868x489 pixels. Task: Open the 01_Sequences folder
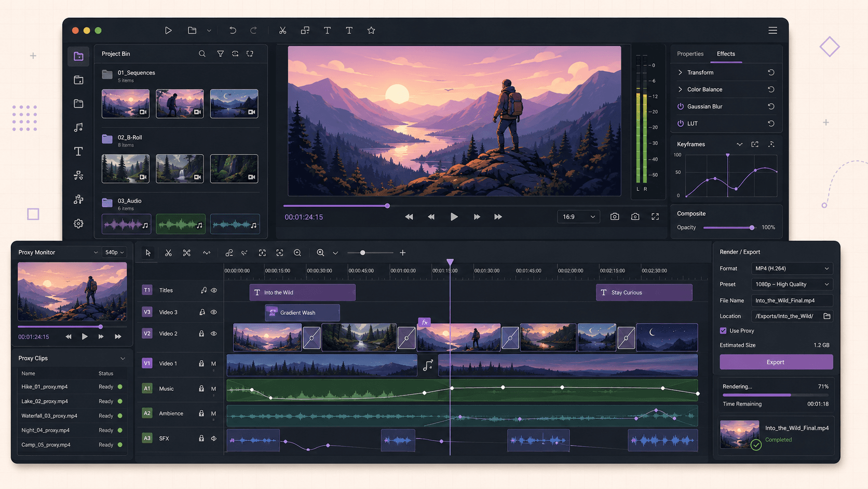107,75
